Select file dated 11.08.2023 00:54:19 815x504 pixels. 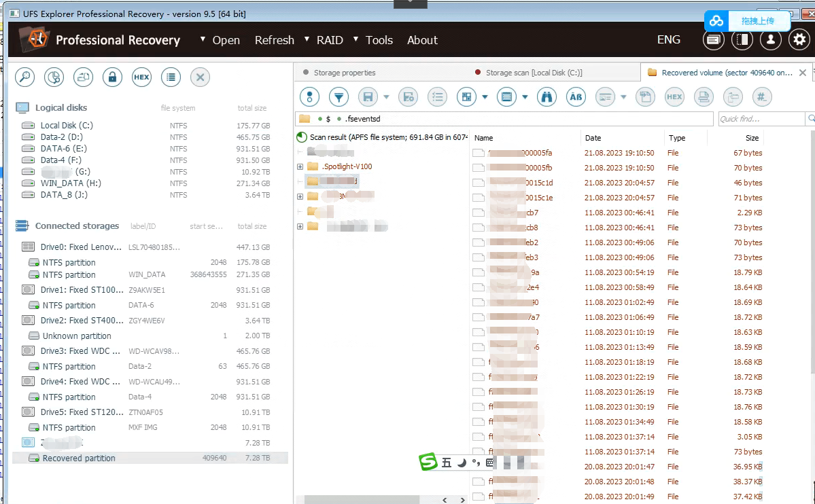coord(618,272)
